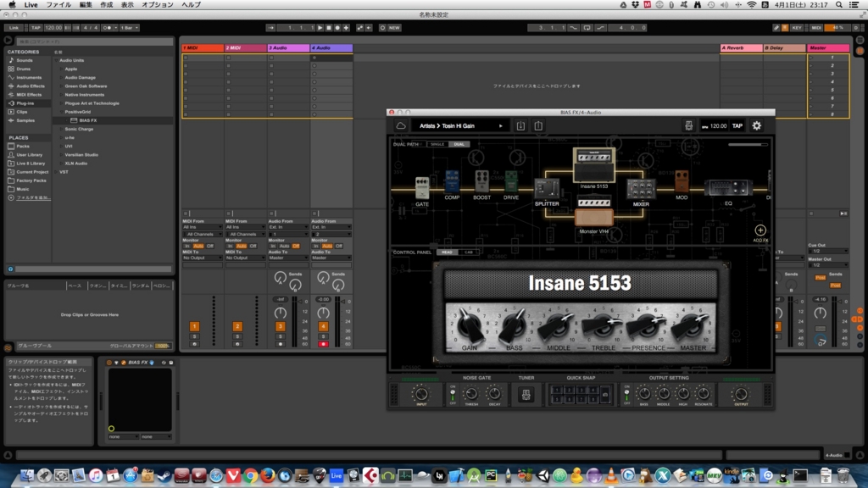This screenshot has width=868, height=488.
Task: Click the KEY map button
Action: (x=797, y=28)
